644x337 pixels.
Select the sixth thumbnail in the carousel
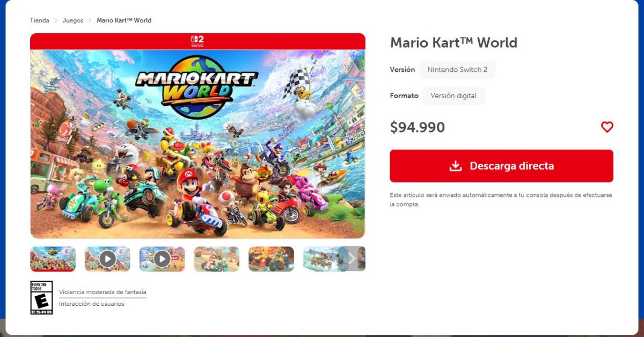point(324,259)
